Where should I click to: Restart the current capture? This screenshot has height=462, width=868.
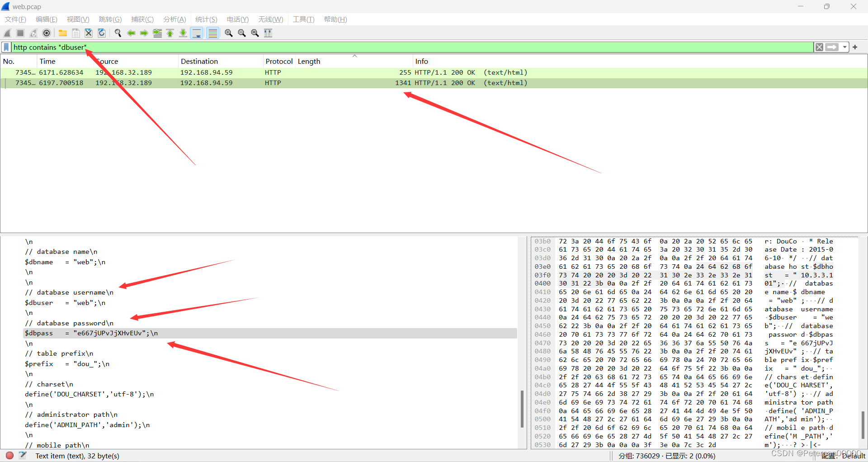pos(33,33)
